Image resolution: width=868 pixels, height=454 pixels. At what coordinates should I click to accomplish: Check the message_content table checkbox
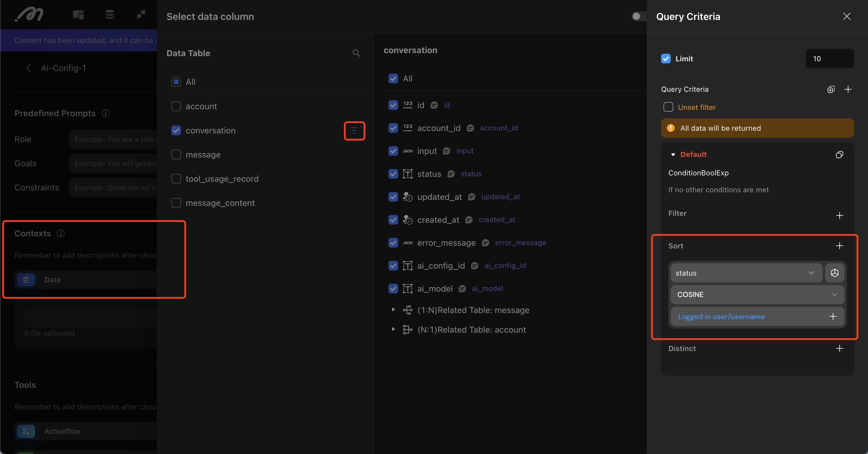176,203
